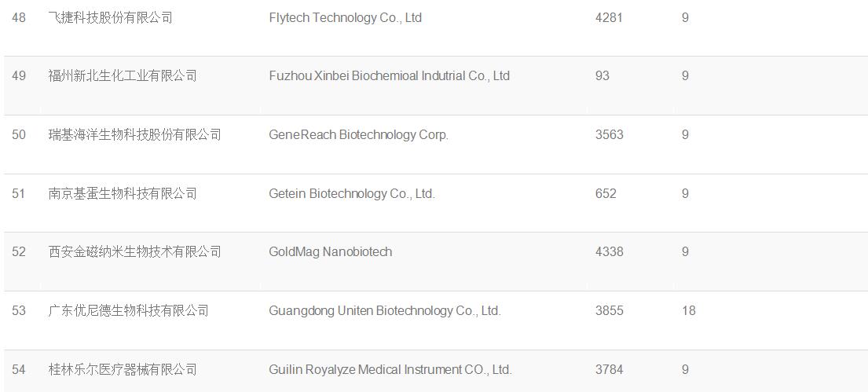Select GeneReach Biotechnology Corp. entry
Image resolution: width=868 pixels, height=392 pixels.
(359, 134)
